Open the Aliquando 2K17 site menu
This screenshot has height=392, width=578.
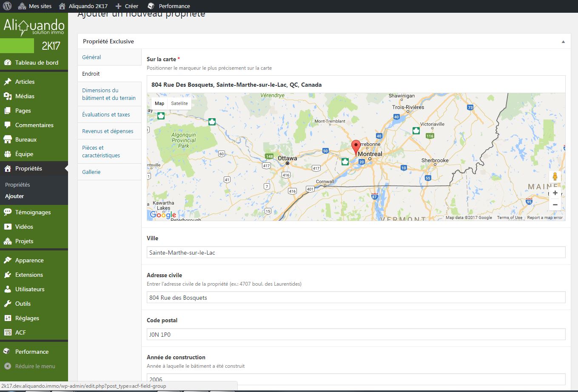pyautogui.click(x=83, y=6)
